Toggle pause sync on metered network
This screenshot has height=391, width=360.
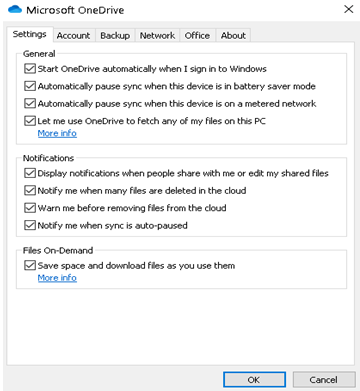coord(30,104)
